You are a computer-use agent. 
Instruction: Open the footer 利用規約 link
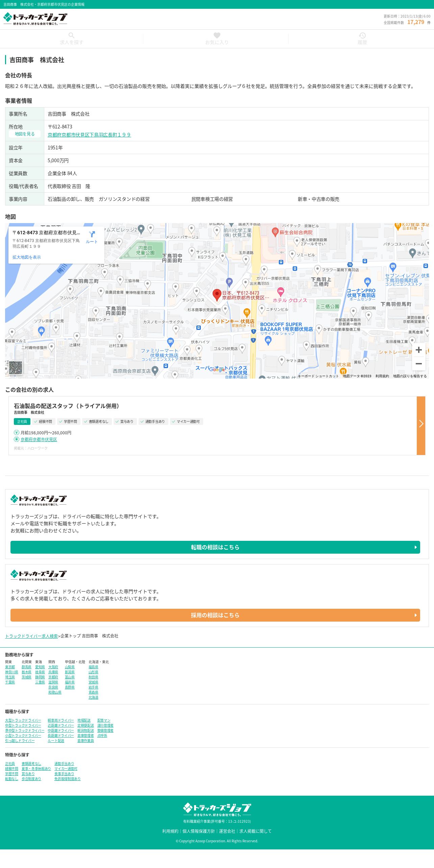point(170,831)
